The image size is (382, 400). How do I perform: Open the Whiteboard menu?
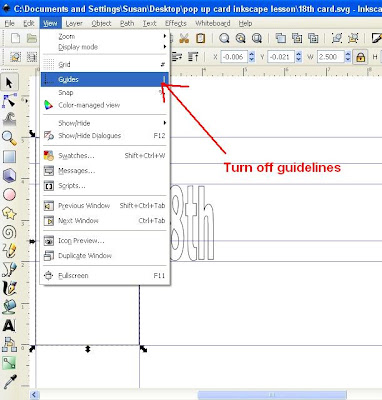(212, 23)
